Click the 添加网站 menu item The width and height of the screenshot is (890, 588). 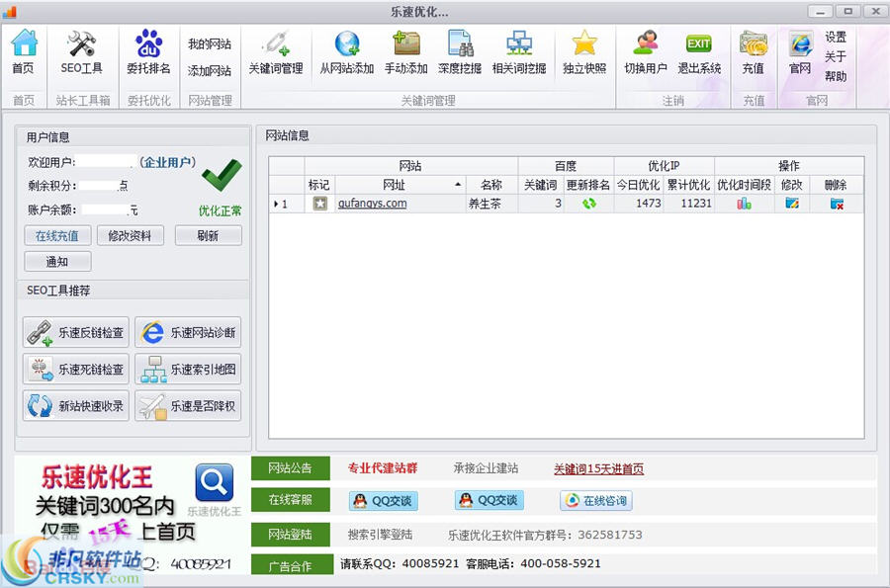click(x=210, y=71)
